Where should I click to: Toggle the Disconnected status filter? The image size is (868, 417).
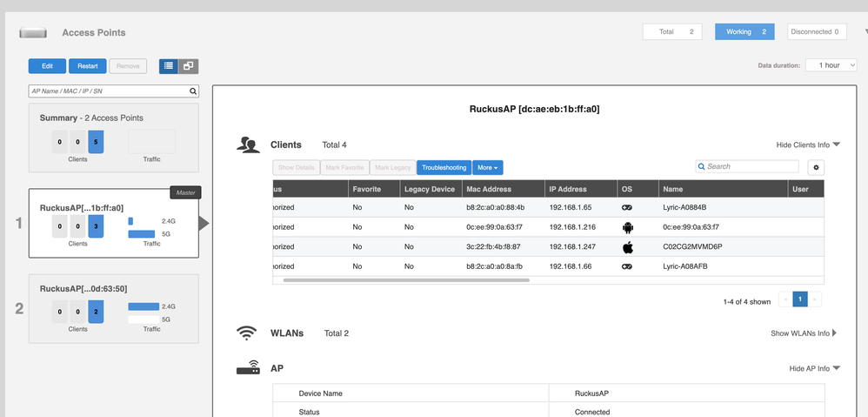pos(816,31)
